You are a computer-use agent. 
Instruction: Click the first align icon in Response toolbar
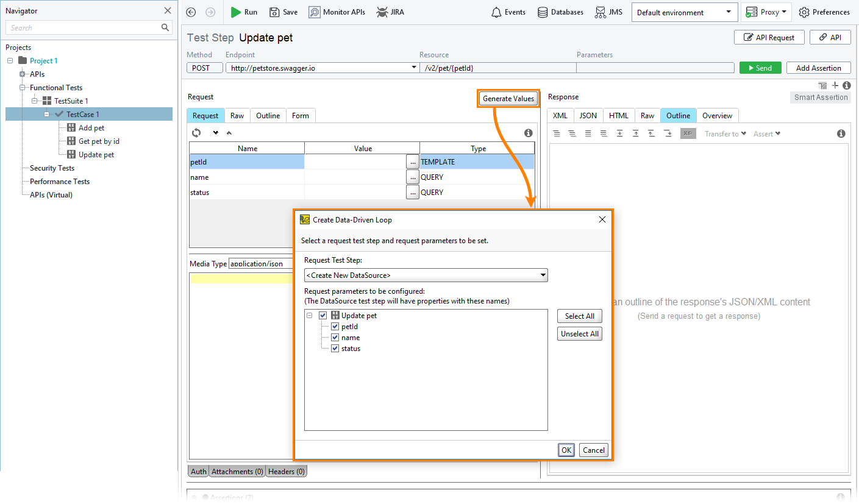click(x=556, y=133)
